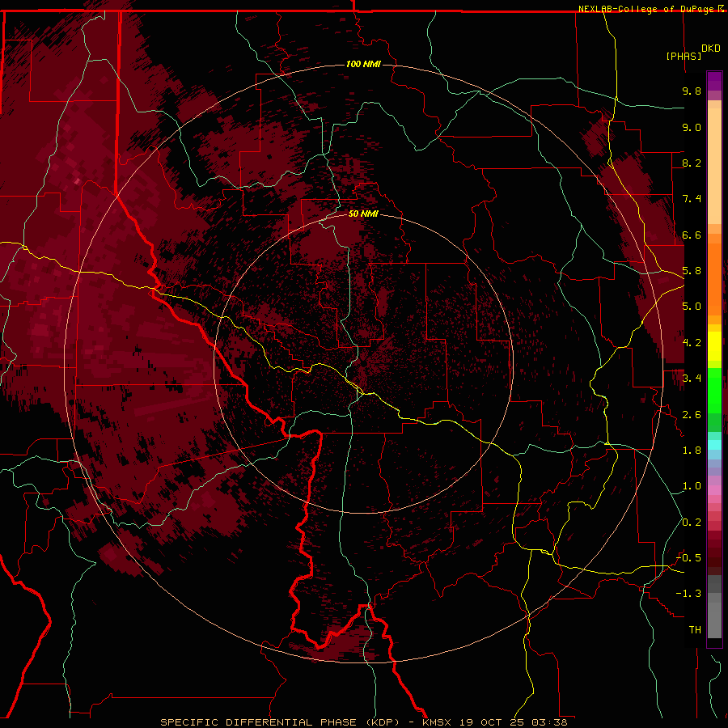
Task: Click the 1.0 scale value
Action: pos(692,486)
